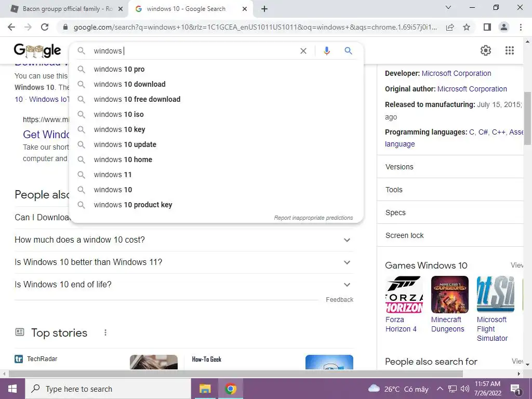Select suggestion windows 10 update
Viewport: 532px width, 399px height.
pos(217,144)
